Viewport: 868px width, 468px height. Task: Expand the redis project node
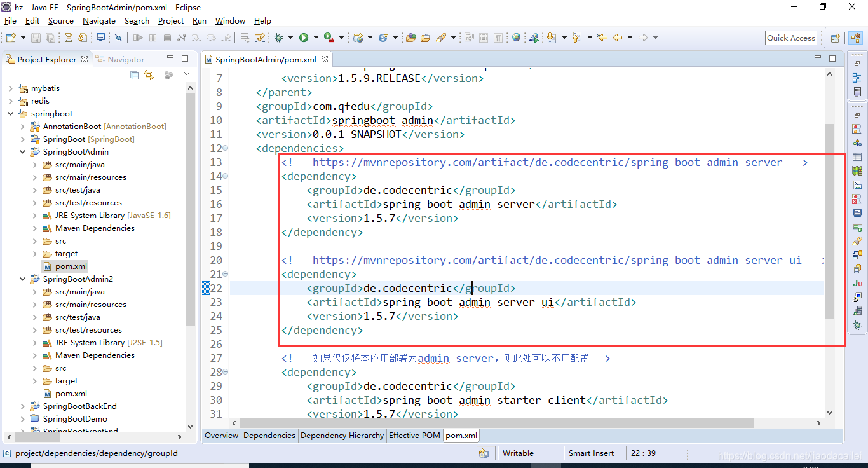[x=10, y=101]
